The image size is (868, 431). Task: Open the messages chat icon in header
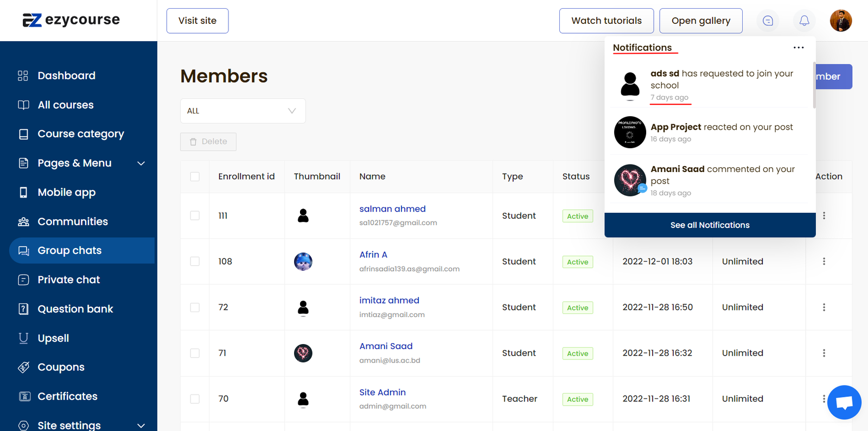[768, 21]
